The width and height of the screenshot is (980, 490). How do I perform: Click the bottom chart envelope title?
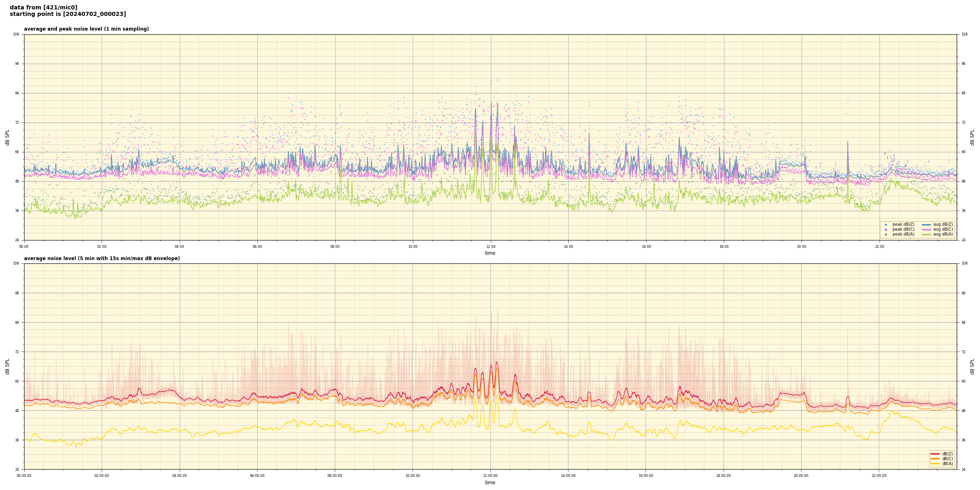[102, 258]
